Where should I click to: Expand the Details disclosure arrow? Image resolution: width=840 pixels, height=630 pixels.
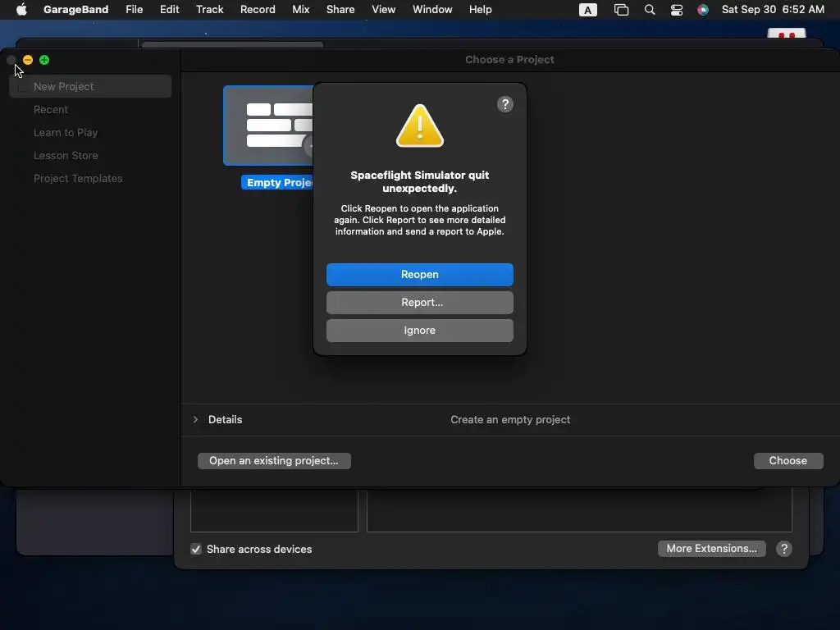195,419
